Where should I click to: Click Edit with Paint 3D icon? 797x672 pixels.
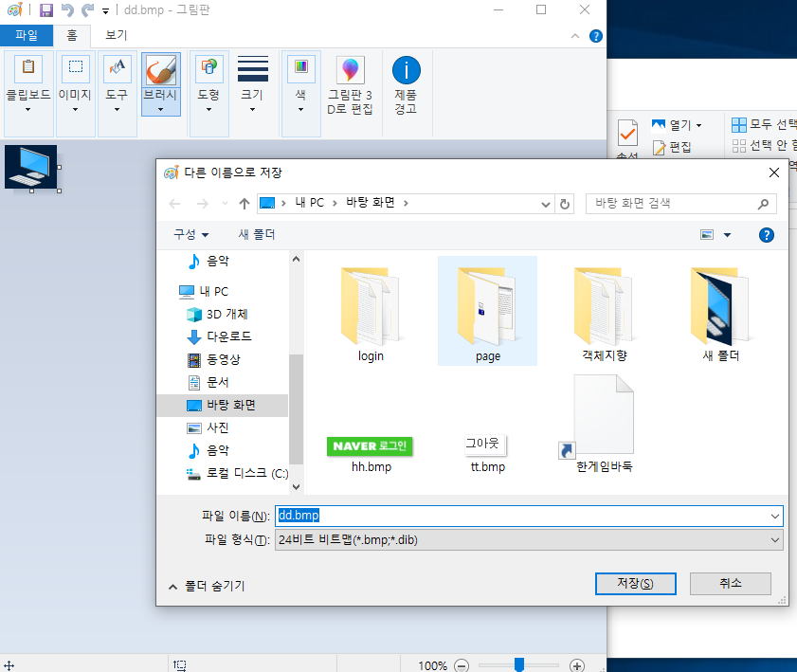pos(351,85)
